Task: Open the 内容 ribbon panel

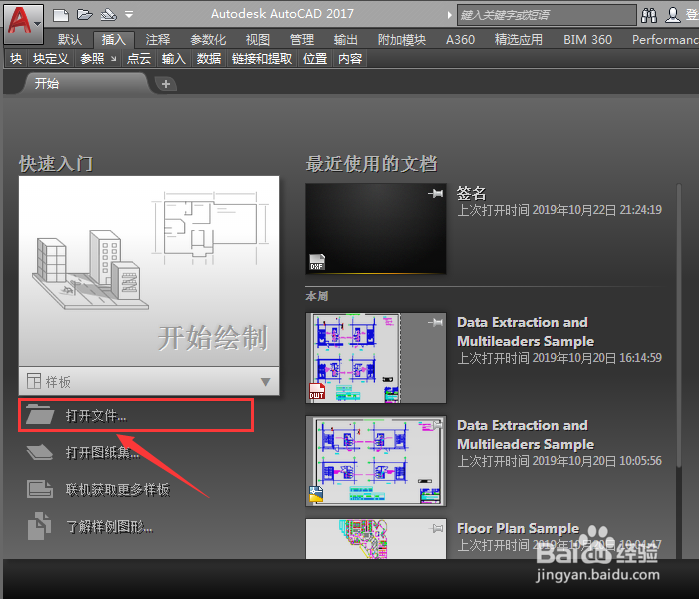Action: pyautogui.click(x=350, y=59)
